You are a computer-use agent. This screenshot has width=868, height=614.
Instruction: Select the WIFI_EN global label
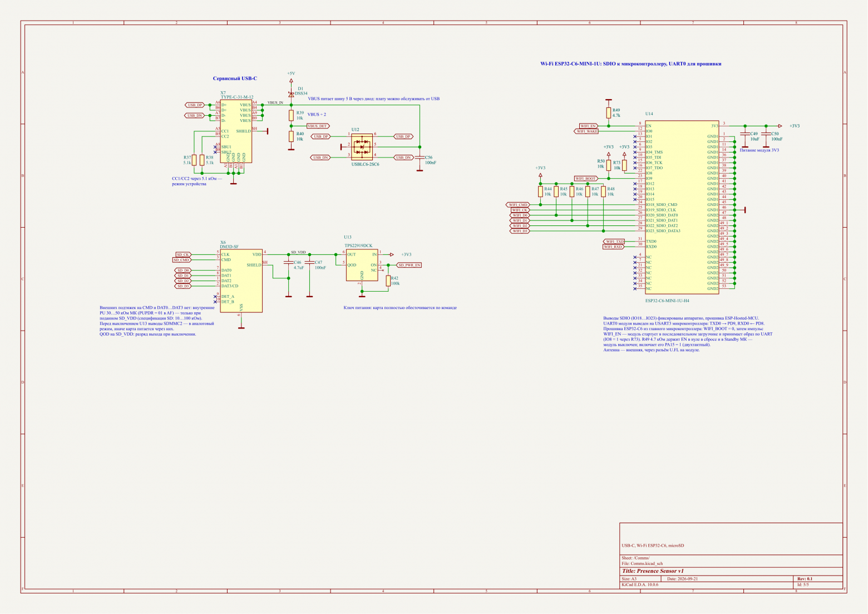(589, 126)
